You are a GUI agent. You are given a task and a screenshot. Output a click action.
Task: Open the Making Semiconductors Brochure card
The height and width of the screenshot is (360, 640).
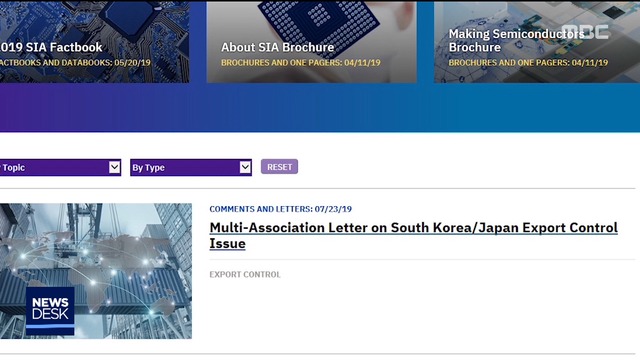[537, 42]
